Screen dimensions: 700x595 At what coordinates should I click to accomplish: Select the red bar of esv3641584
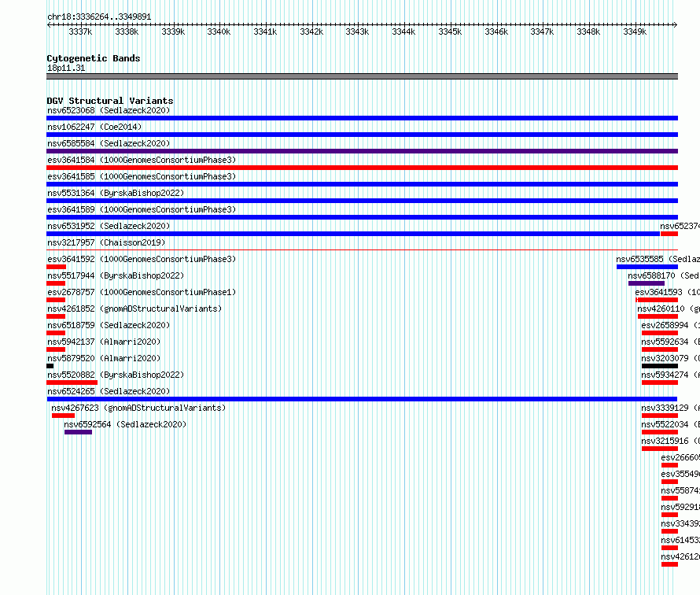click(362, 168)
